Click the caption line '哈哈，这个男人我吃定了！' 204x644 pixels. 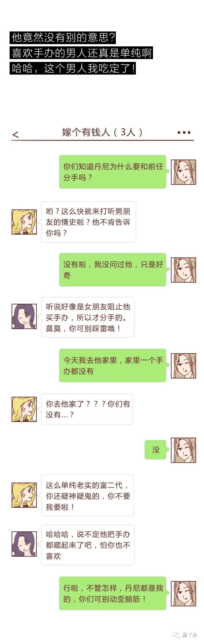pos(73,69)
